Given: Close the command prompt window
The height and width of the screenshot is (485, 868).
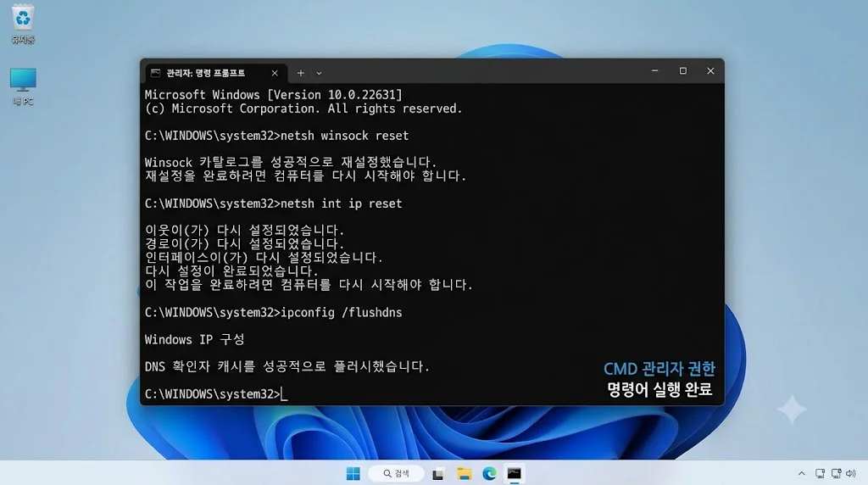Looking at the screenshot, I should [x=711, y=71].
